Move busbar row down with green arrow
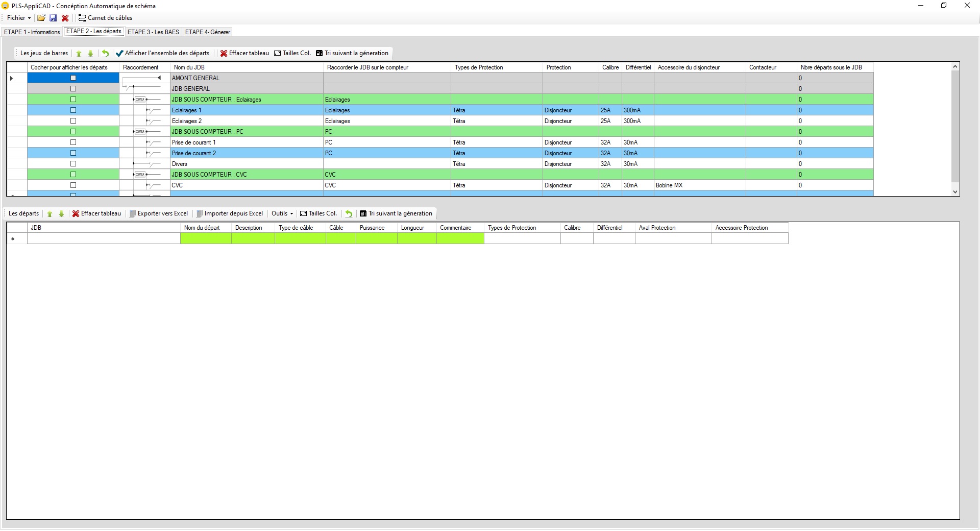The image size is (980, 531). pos(90,53)
